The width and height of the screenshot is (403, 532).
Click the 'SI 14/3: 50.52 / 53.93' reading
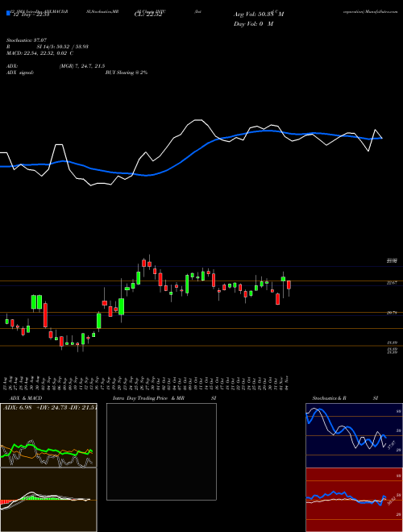click(62, 47)
